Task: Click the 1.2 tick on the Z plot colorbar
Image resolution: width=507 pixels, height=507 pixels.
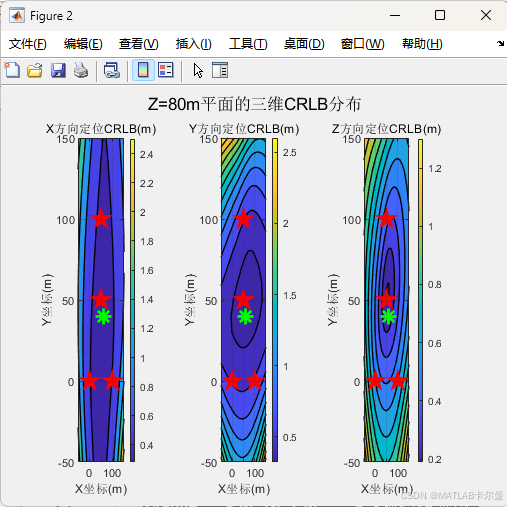Action: pos(435,169)
